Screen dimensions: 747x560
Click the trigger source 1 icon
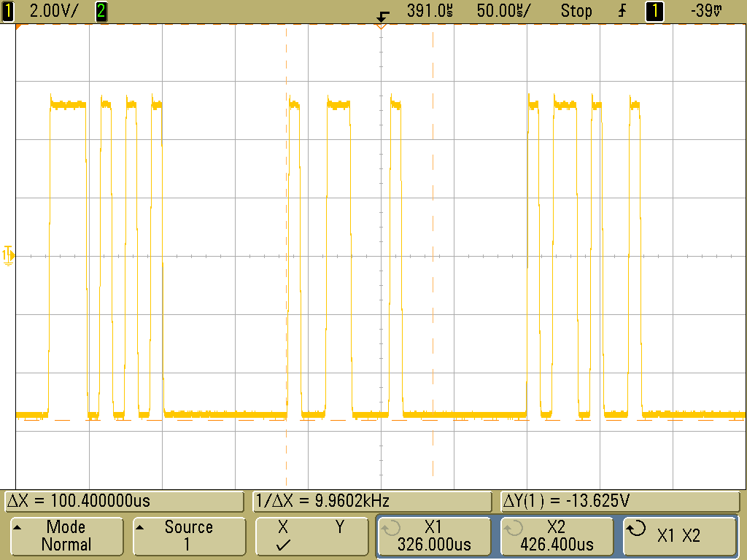654,10
